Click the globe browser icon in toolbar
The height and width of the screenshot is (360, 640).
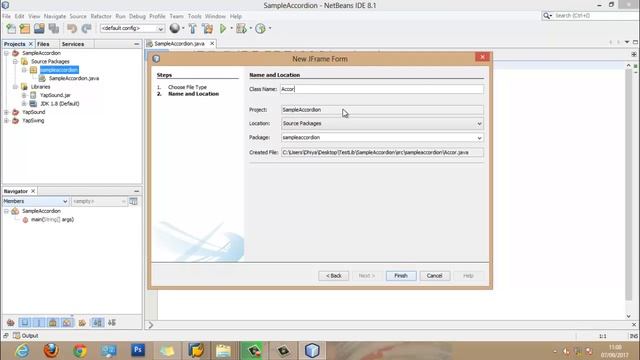point(175,28)
